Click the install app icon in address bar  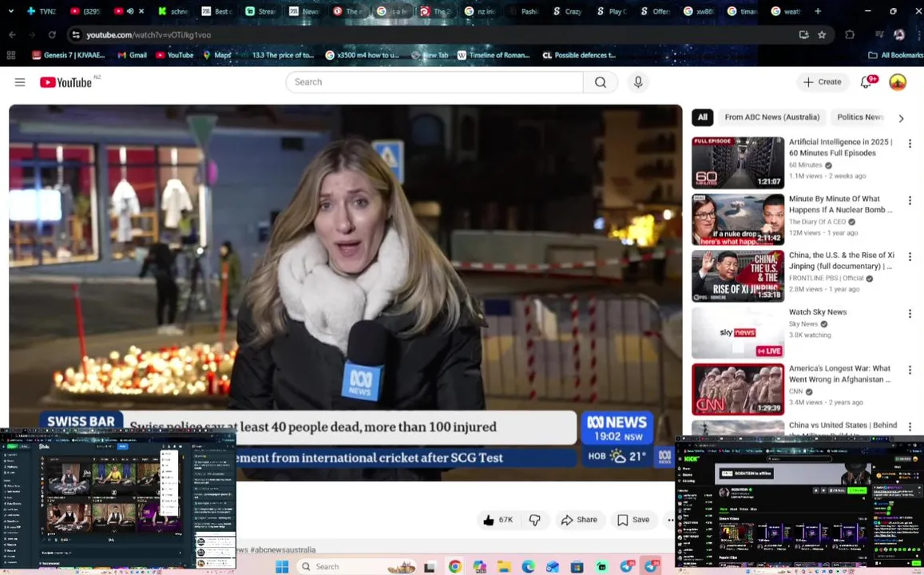click(803, 35)
